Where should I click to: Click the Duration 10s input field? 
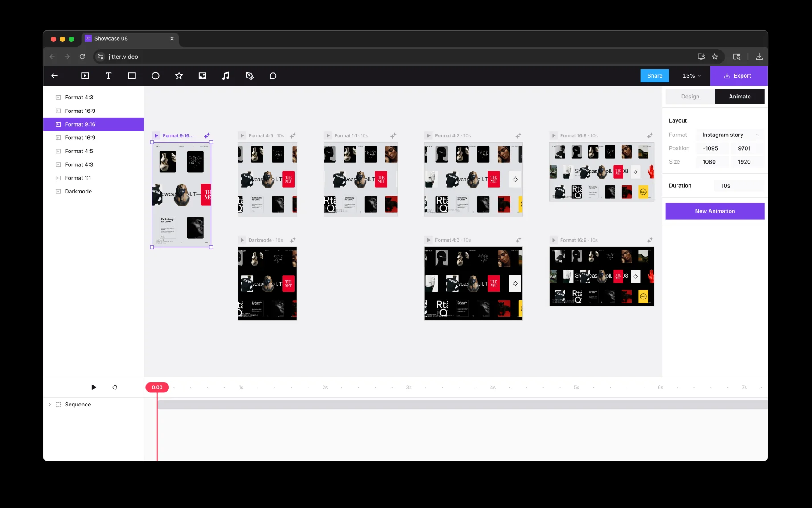(x=738, y=186)
